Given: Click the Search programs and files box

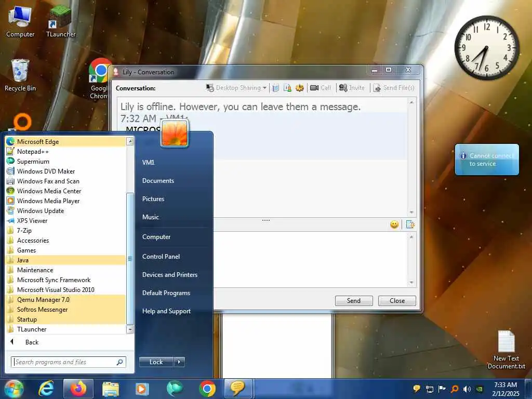Looking at the screenshot, I should [68, 362].
